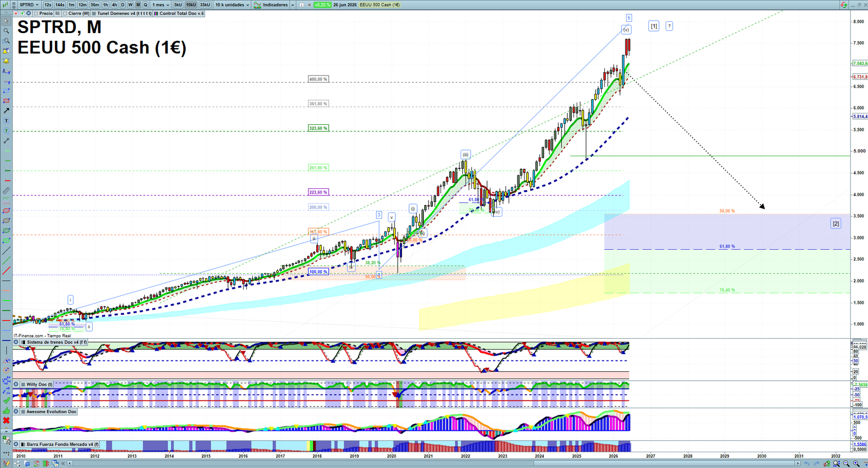Select the 5kU units button
The height and width of the screenshot is (468, 868).
pyautogui.click(x=178, y=5)
